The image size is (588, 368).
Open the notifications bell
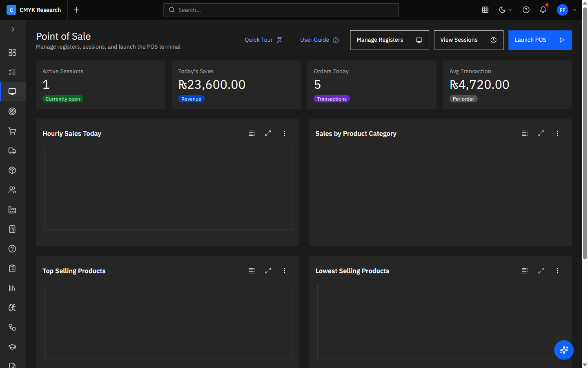click(543, 10)
